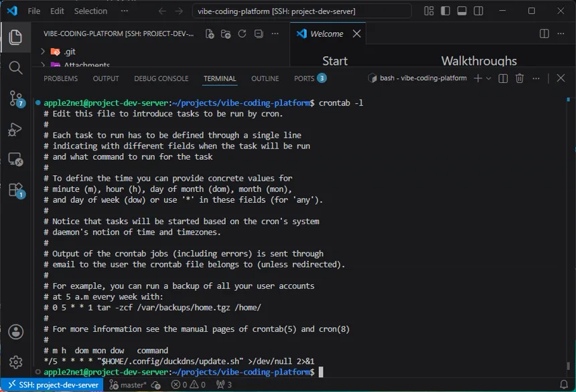
Task: Open the Selection menu
Action: 90,11
